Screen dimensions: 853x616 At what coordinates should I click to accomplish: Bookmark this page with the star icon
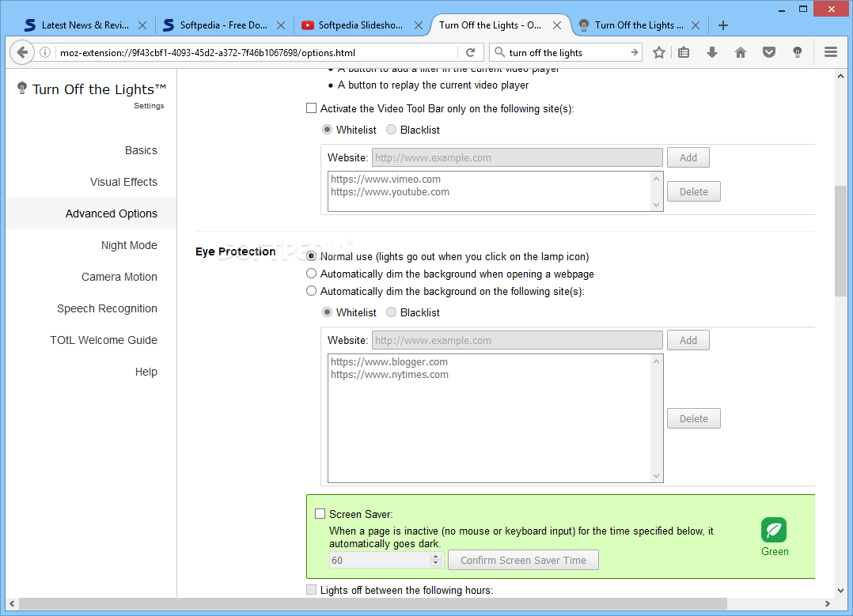[x=659, y=52]
